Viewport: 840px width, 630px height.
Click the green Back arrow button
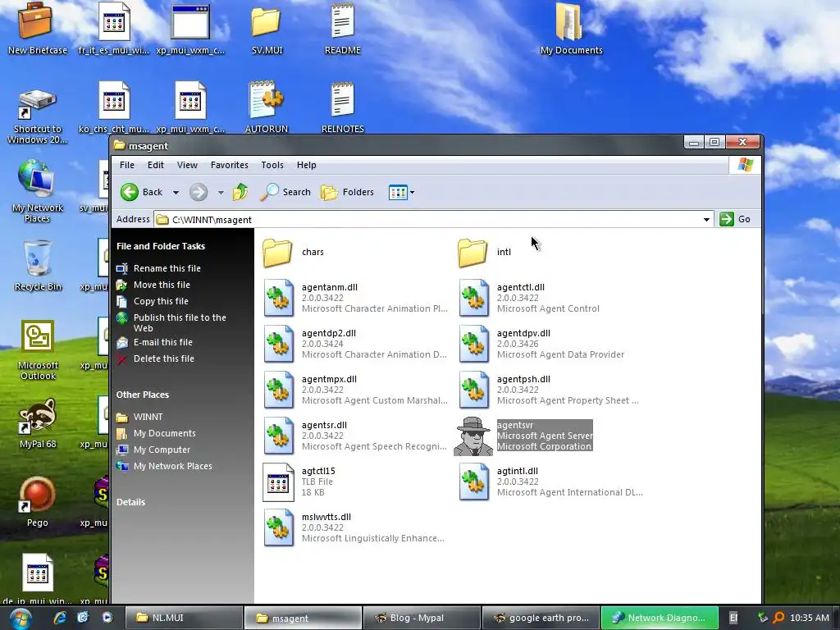[129, 192]
